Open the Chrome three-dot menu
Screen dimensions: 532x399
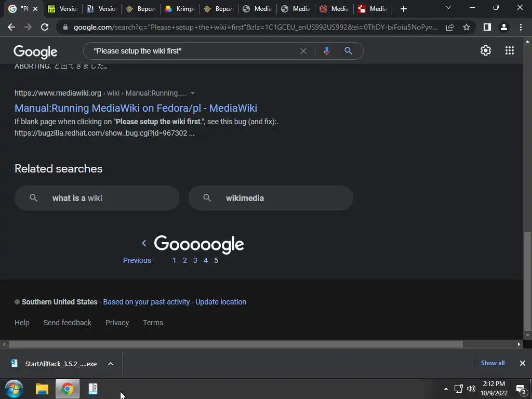coord(521,27)
